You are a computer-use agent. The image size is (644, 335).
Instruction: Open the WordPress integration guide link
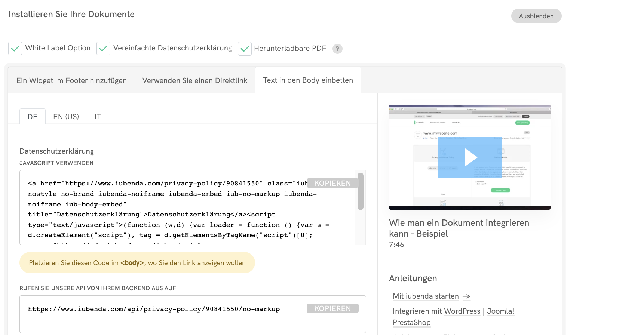(x=462, y=311)
